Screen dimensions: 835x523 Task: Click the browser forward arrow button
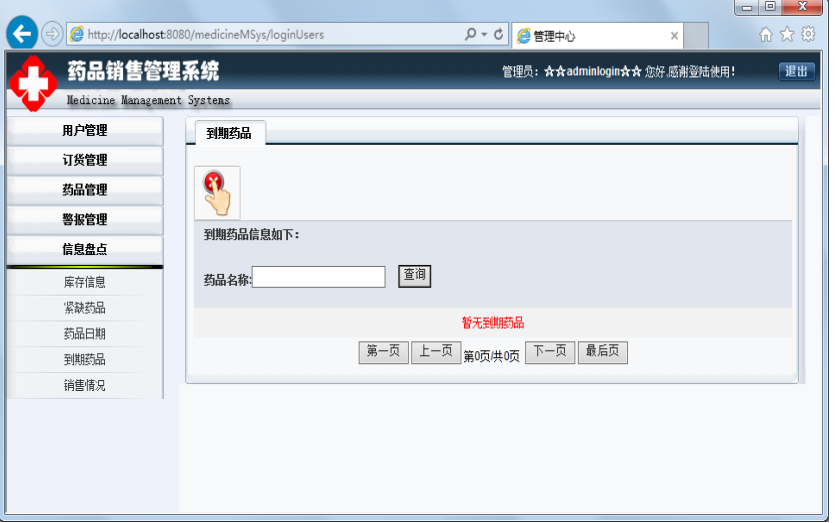(x=52, y=34)
